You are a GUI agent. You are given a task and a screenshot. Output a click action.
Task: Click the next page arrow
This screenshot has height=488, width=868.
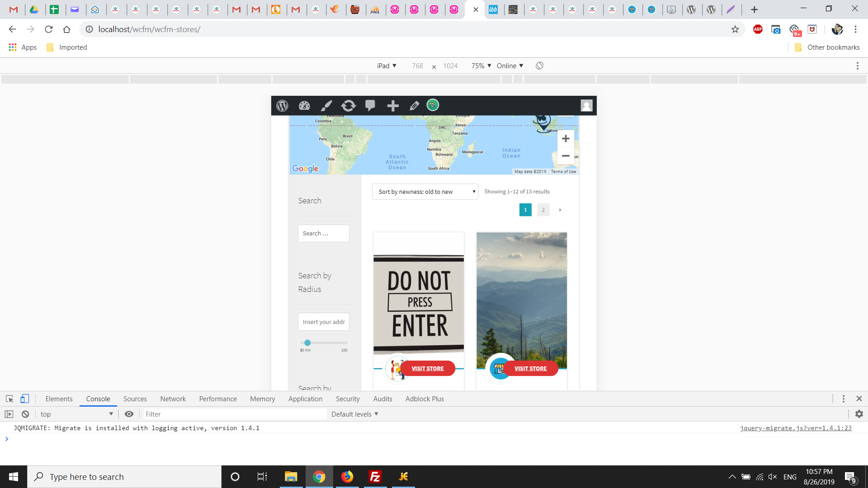[x=560, y=210]
